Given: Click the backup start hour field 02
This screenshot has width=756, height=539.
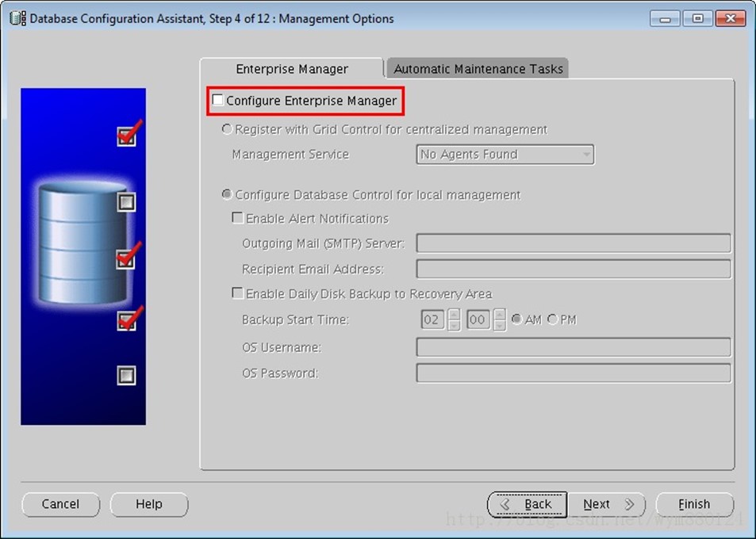Looking at the screenshot, I should click(432, 320).
